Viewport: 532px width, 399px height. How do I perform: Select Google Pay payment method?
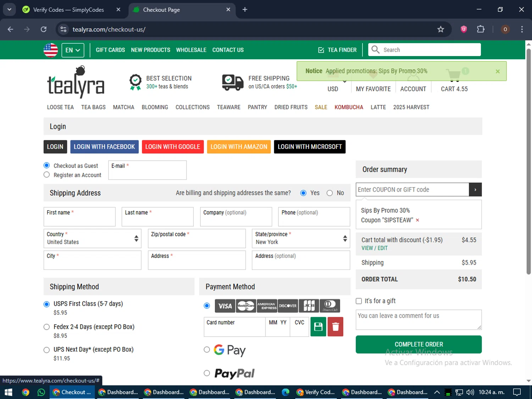pos(207,350)
